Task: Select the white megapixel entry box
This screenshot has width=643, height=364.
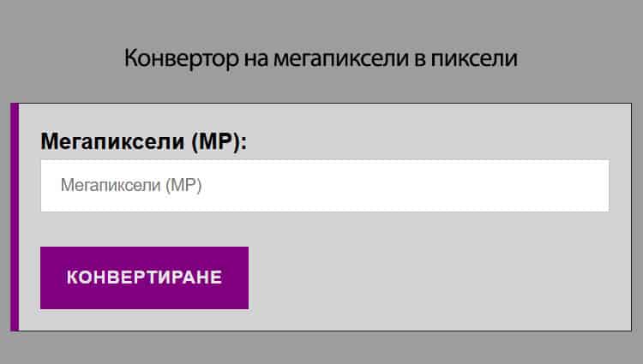Action: 324,186
